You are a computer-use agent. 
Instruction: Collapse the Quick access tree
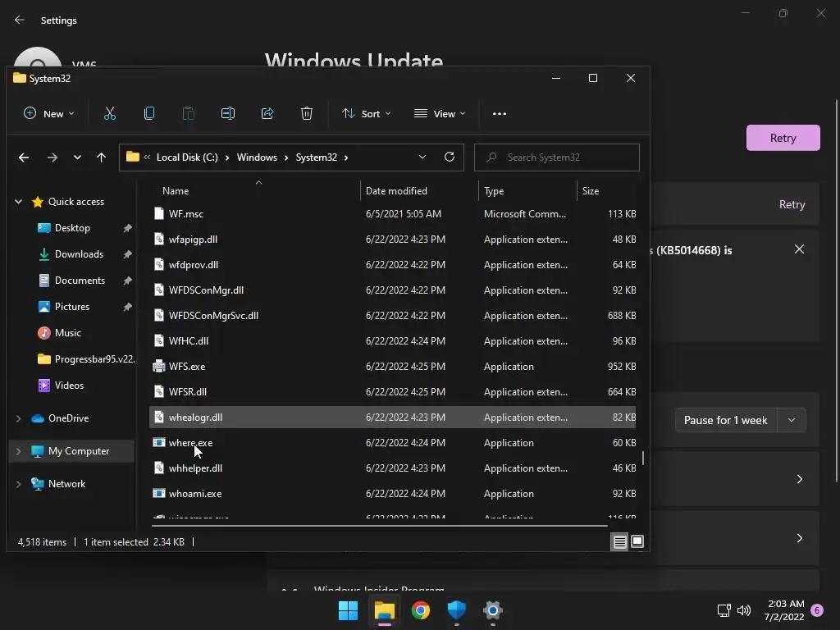(18, 202)
